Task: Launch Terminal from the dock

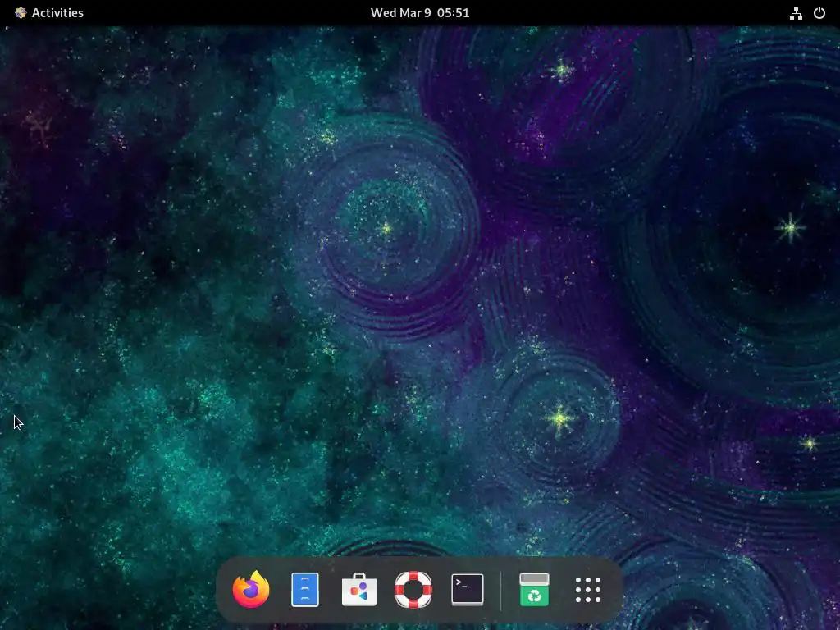Action: (x=467, y=590)
